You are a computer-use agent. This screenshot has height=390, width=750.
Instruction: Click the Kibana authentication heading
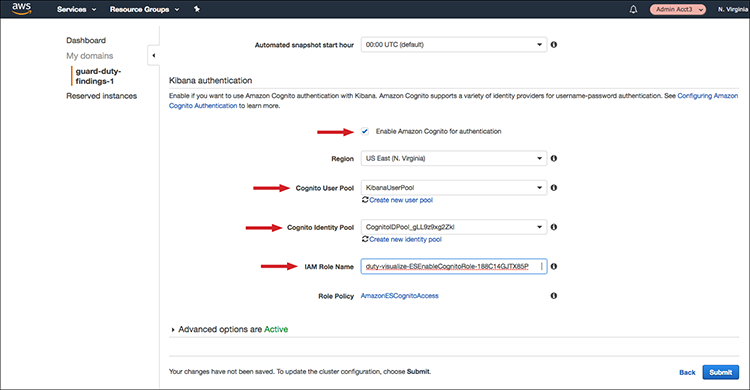210,80
